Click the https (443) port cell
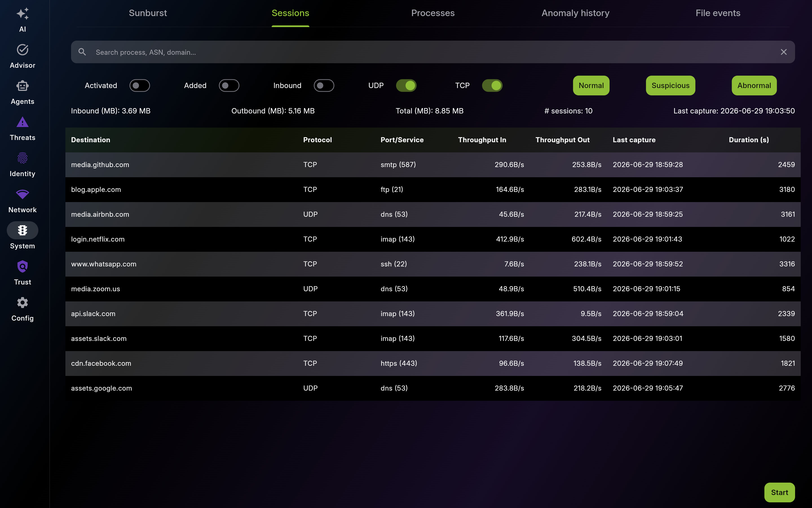Viewport: 812px width, 508px height. point(399,364)
